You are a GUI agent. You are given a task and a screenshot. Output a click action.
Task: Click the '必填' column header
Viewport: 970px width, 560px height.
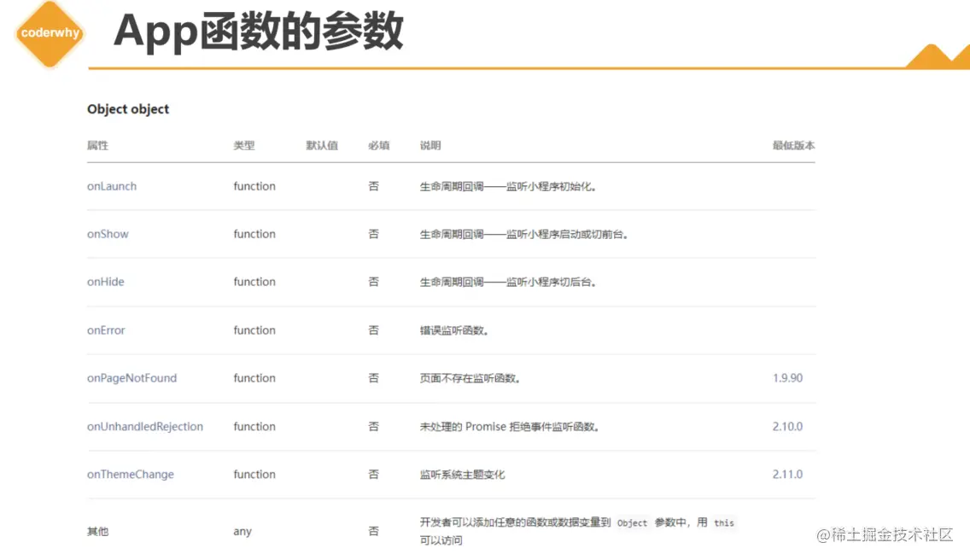pyautogui.click(x=378, y=145)
